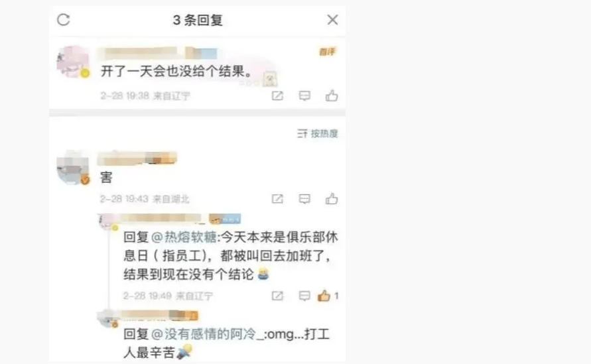Open avatar of the top comment author

73,62
